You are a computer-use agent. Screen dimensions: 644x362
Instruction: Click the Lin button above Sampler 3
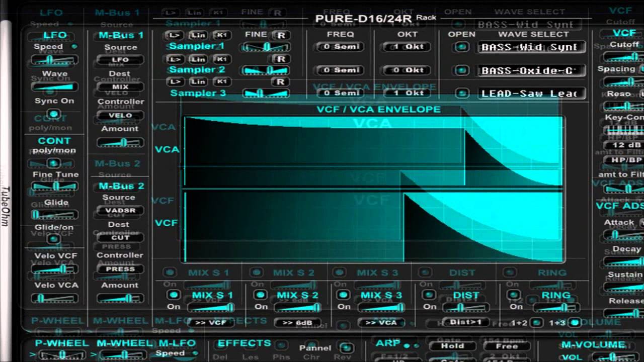click(x=198, y=81)
